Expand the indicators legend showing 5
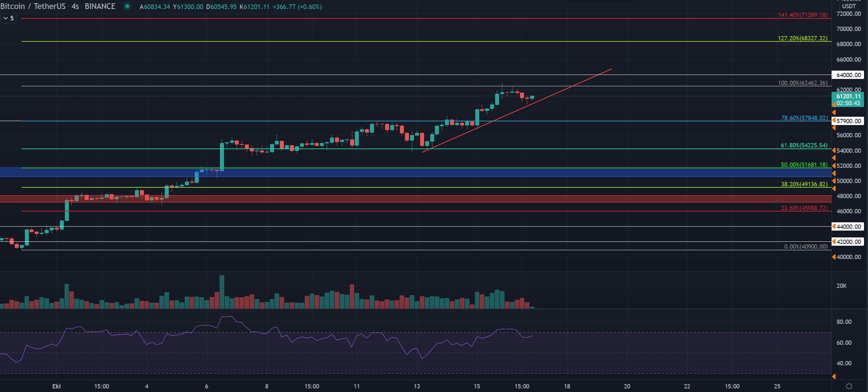The image size is (868, 392). pos(8,18)
